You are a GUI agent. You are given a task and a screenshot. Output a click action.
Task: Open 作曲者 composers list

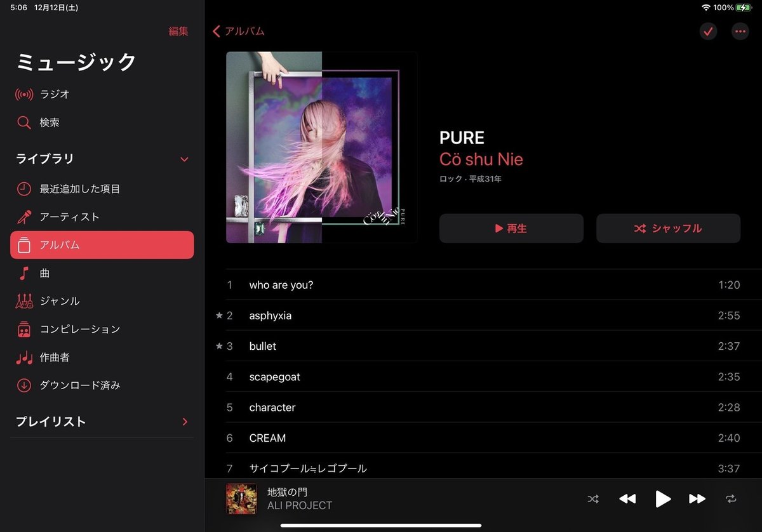tap(102, 357)
